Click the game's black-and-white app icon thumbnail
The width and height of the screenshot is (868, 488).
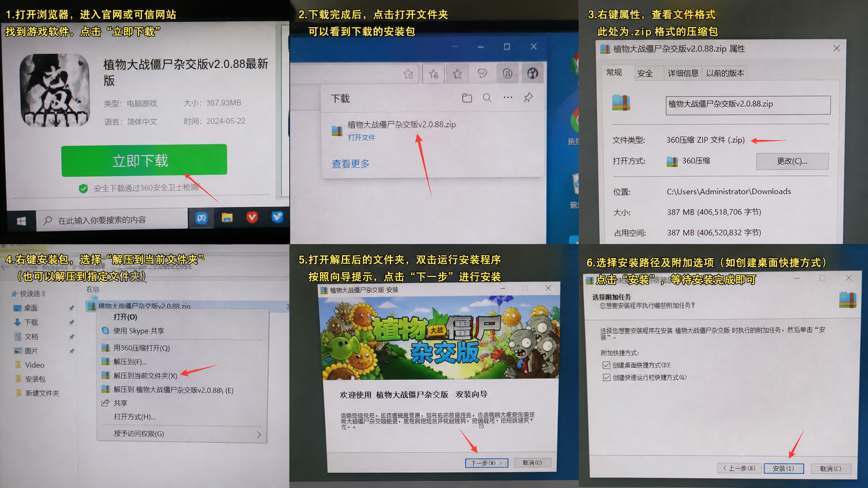click(x=55, y=90)
